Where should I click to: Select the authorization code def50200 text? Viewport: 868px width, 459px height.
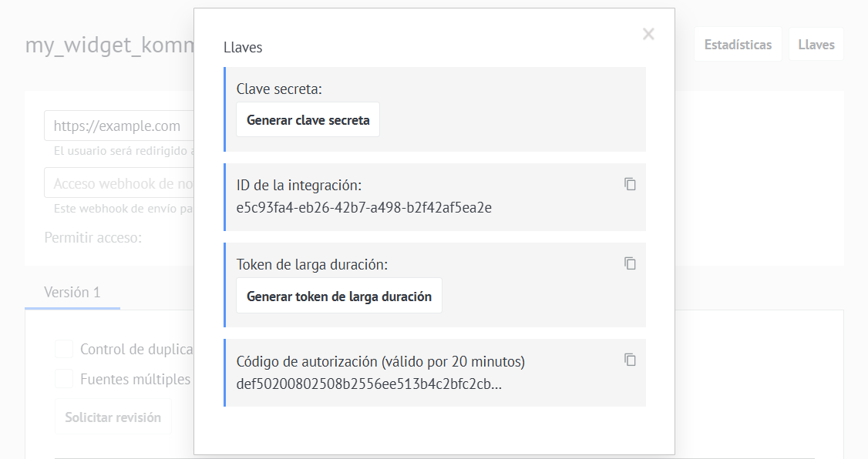coord(368,384)
